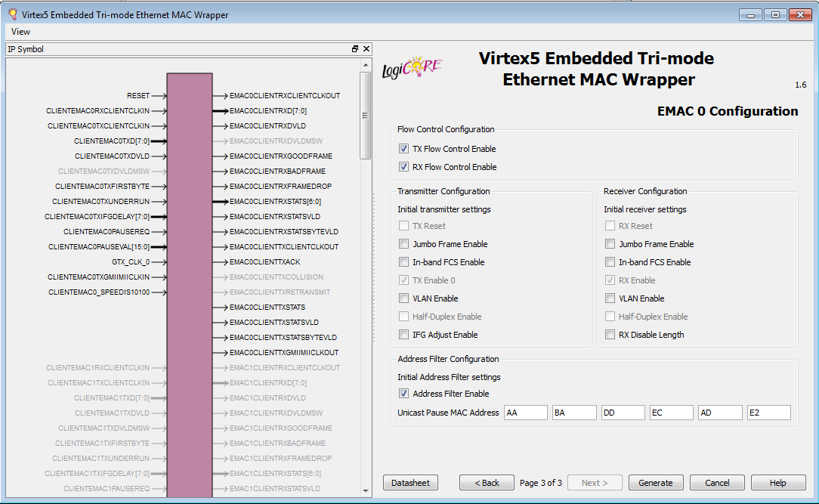Viewport: 819px width, 504px height.
Task: Click the EC MAC address field
Action: (x=672, y=413)
